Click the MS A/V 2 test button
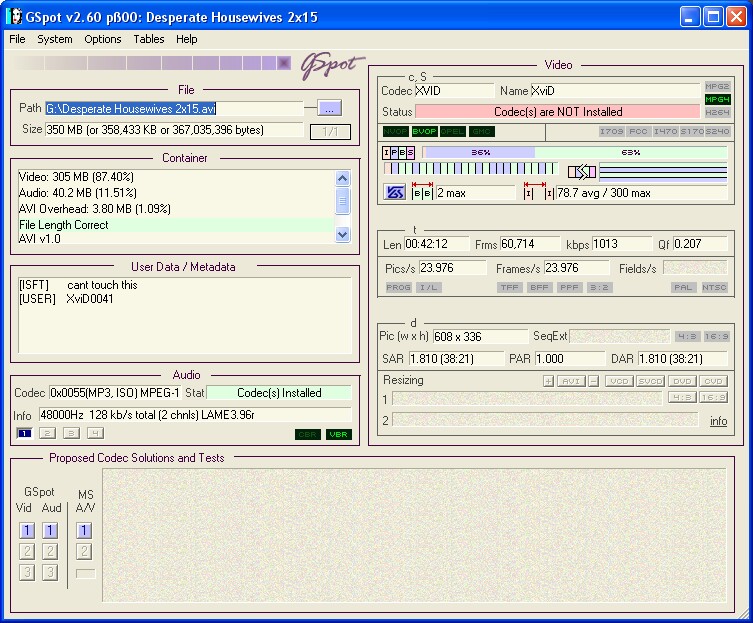Image resolution: width=753 pixels, height=623 pixels. (x=84, y=551)
